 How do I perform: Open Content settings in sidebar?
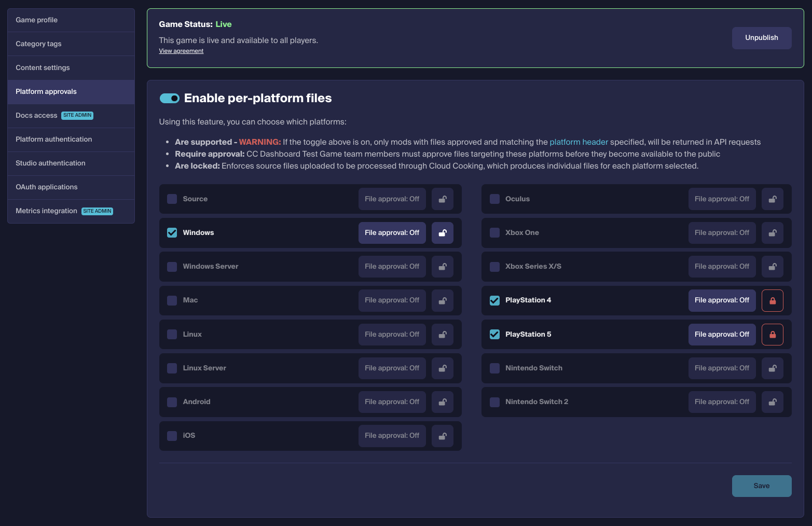71,68
